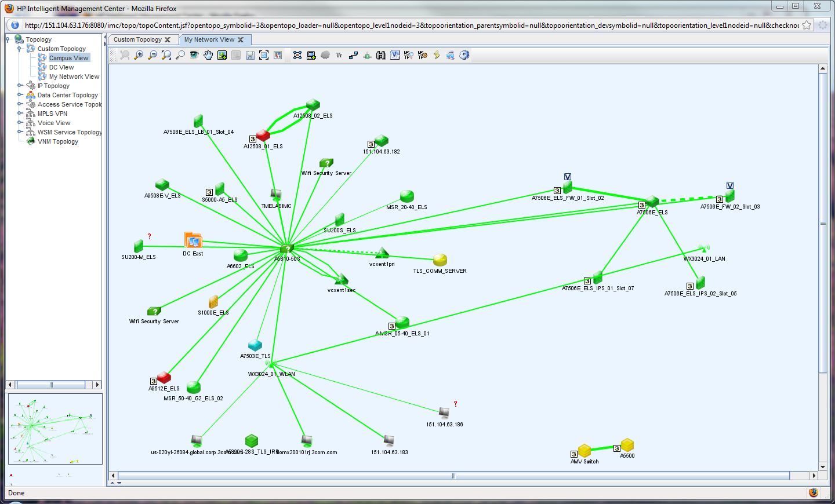Image resolution: width=835 pixels, height=504 pixels.
Task: Click the canvas horizontal scrollbar right arrow
Action: click(x=814, y=476)
